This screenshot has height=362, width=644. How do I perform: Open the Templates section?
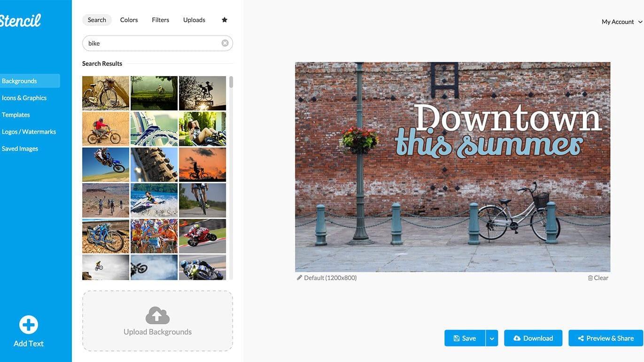pos(16,115)
